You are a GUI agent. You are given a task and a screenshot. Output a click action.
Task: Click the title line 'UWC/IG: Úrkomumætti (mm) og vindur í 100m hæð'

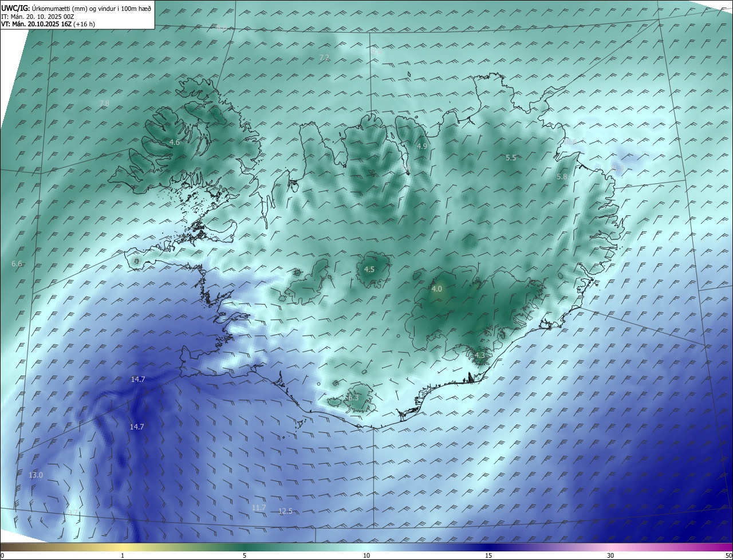point(76,8)
